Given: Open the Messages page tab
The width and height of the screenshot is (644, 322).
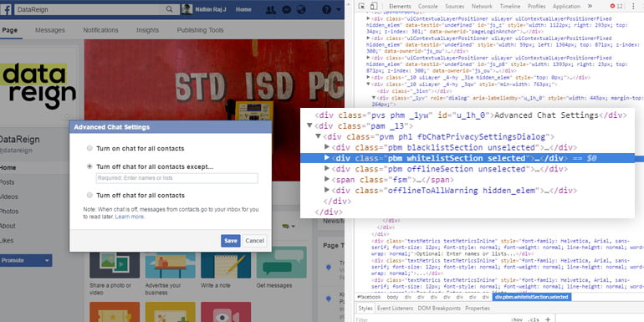Looking at the screenshot, I should tap(50, 30).
